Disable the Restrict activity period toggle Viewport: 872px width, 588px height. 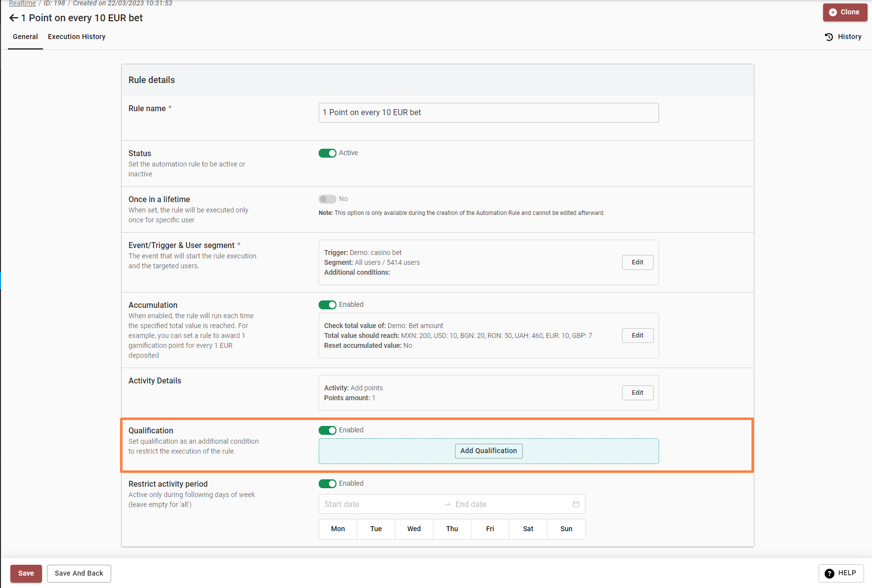(327, 484)
